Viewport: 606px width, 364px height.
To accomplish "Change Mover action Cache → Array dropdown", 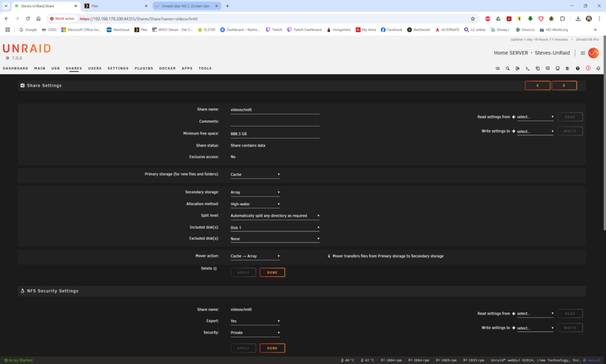I will click(x=255, y=256).
